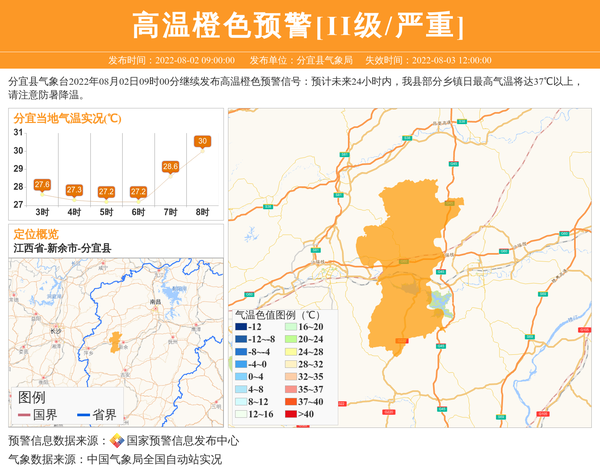Click the 国家预警信息发布中心 logo icon
Image resolution: width=600 pixels, height=471 pixels.
point(117,441)
